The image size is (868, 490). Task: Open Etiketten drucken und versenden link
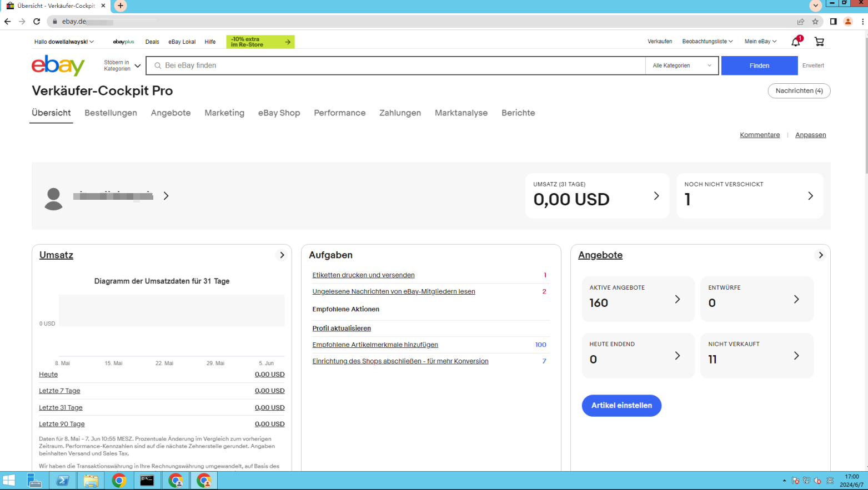(x=363, y=275)
